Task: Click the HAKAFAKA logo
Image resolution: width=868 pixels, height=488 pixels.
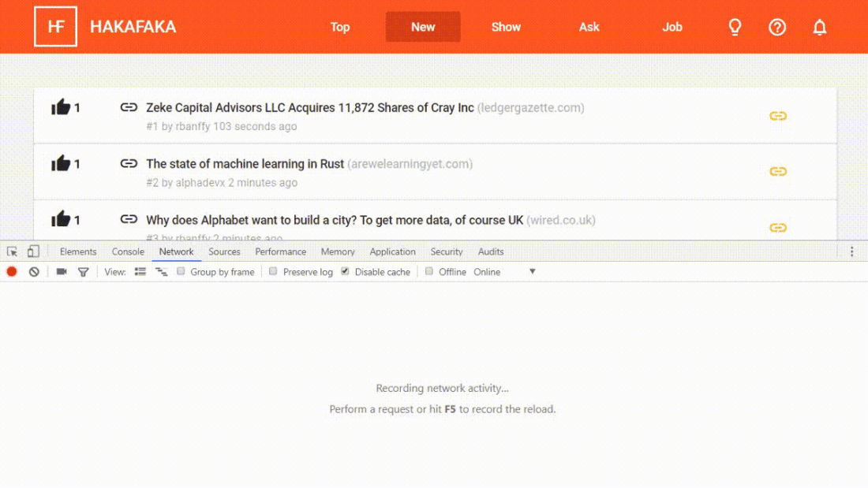Action: pyautogui.click(x=133, y=26)
